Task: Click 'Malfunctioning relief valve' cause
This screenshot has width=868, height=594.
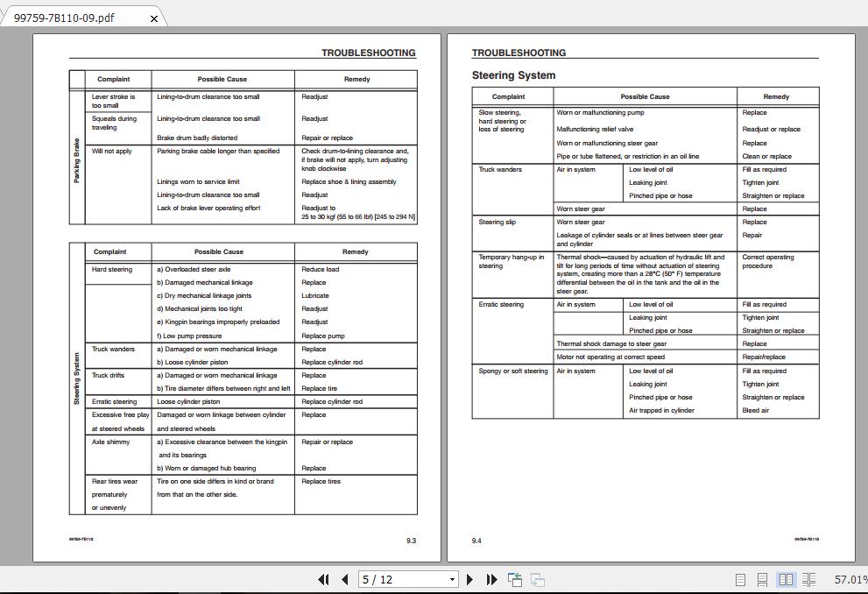Action: tap(595, 129)
